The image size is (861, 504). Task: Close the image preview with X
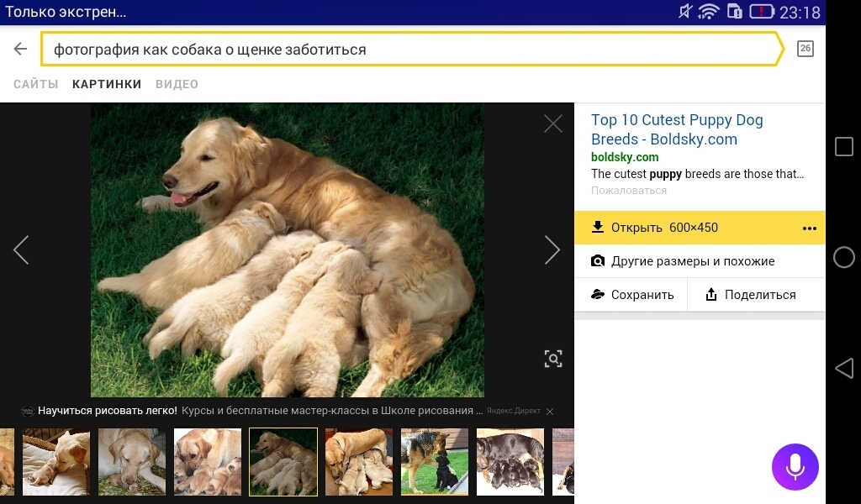point(552,123)
